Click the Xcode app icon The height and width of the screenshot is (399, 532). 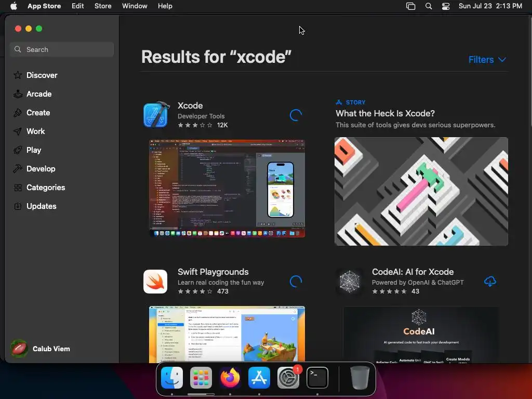(156, 115)
